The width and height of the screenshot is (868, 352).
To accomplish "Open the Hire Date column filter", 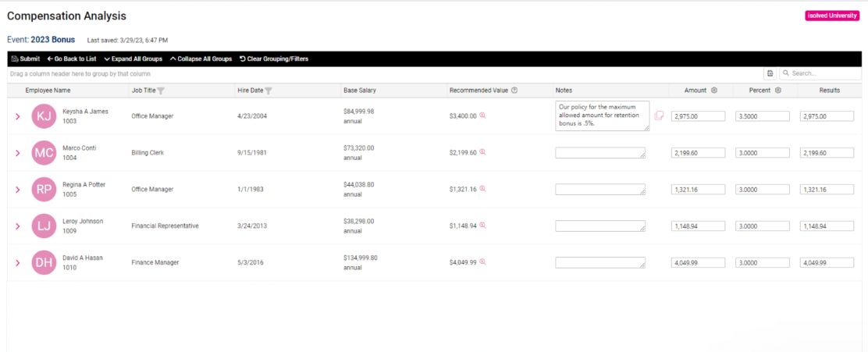I will [268, 91].
